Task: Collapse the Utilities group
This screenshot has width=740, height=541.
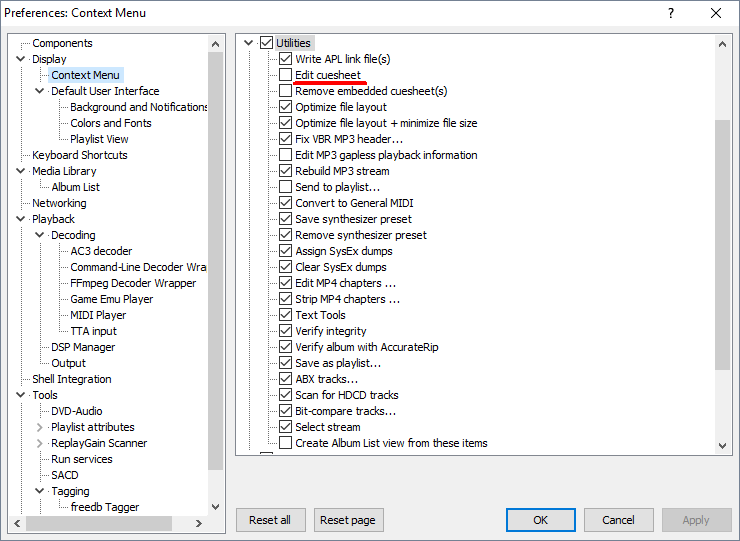Action: (x=249, y=43)
